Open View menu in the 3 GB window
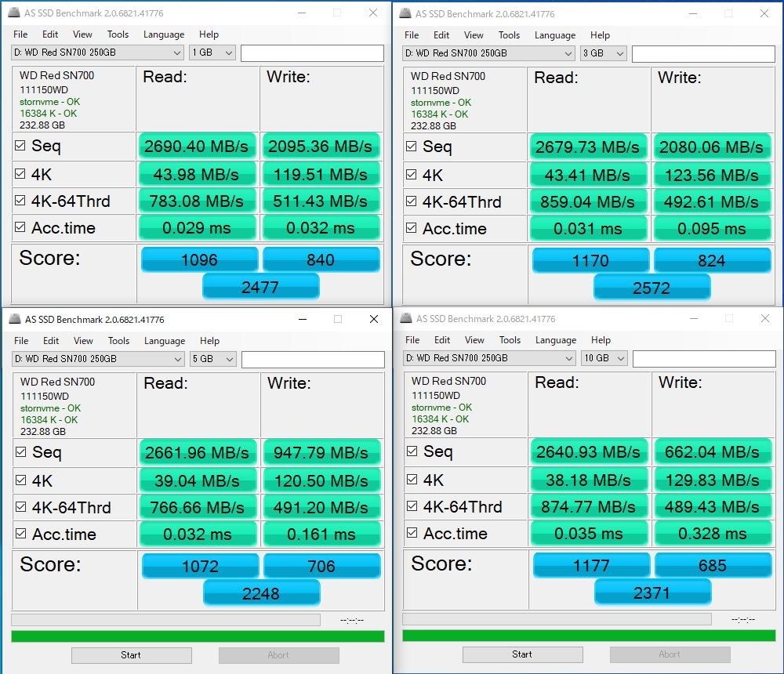The width and height of the screenshot is (784, 674). click(474, 35)
